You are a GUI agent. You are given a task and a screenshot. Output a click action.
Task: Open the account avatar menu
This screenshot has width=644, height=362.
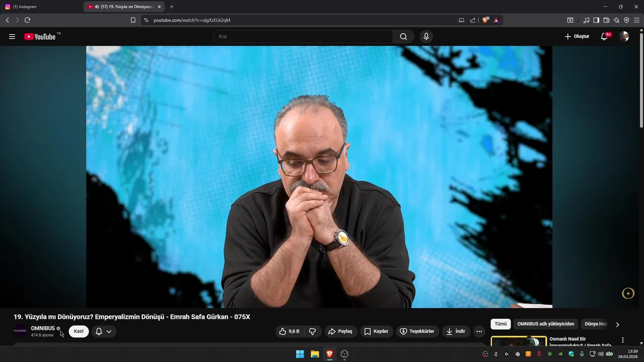pos(624,36)
